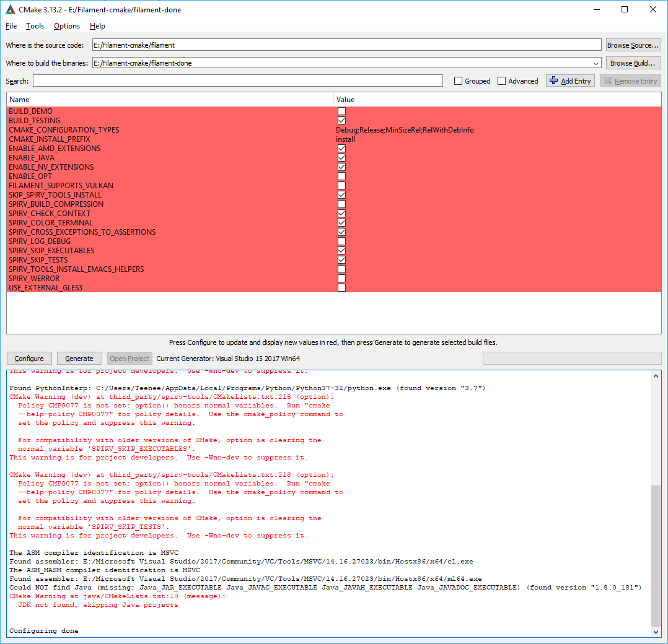The height and width of the screenshot is (644, 668).
Task: Open the Tools menu
Action: (x=35, y=26)
